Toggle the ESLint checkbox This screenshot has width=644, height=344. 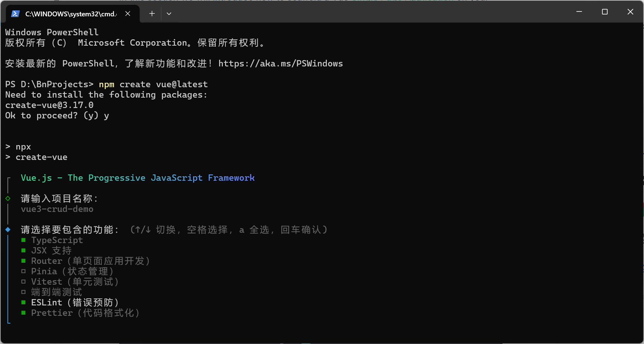pos(23,302)
